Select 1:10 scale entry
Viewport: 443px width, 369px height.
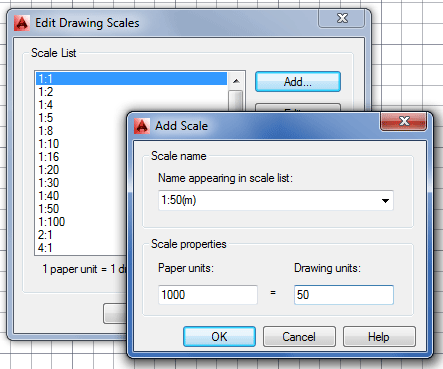coord(49,144)
